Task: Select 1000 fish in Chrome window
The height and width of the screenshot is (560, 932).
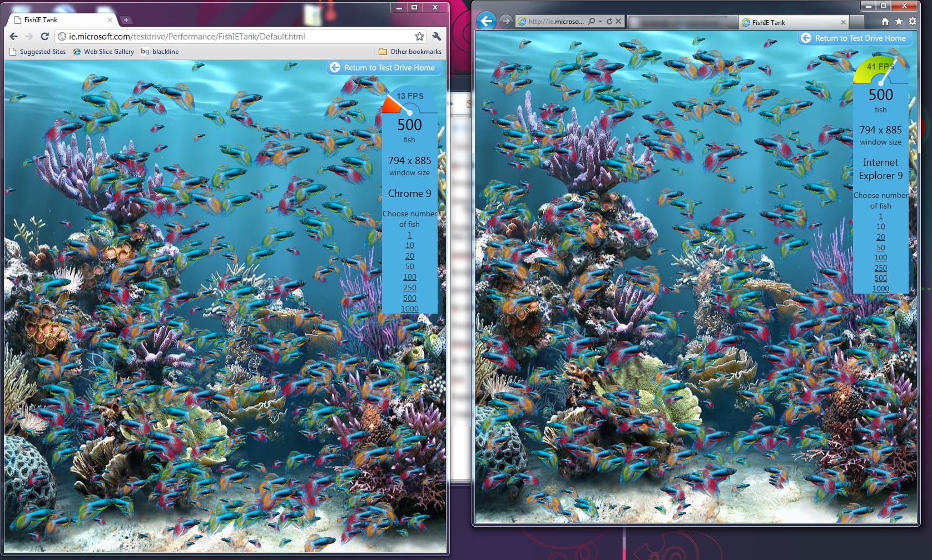Action: click(409, 309)
